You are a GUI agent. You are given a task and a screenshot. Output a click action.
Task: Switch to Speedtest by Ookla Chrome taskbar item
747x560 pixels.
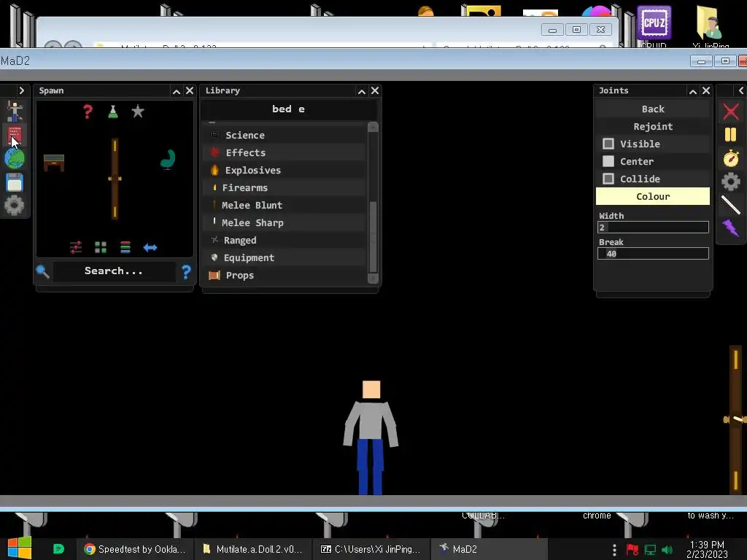pos(135,549)
